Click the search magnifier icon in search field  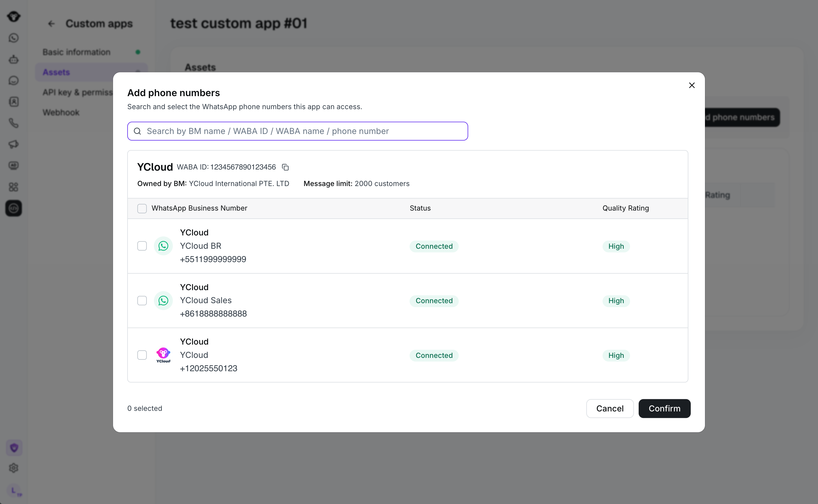[137, 131]
